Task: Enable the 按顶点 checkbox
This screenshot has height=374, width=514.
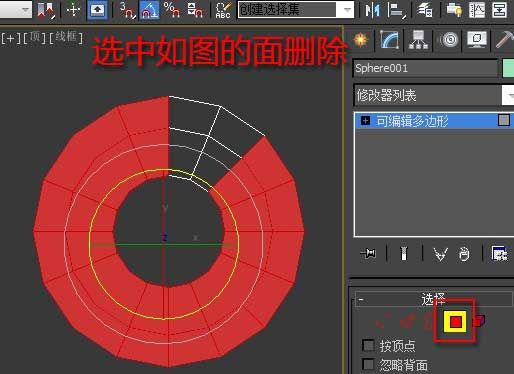Action: (368, 346)
